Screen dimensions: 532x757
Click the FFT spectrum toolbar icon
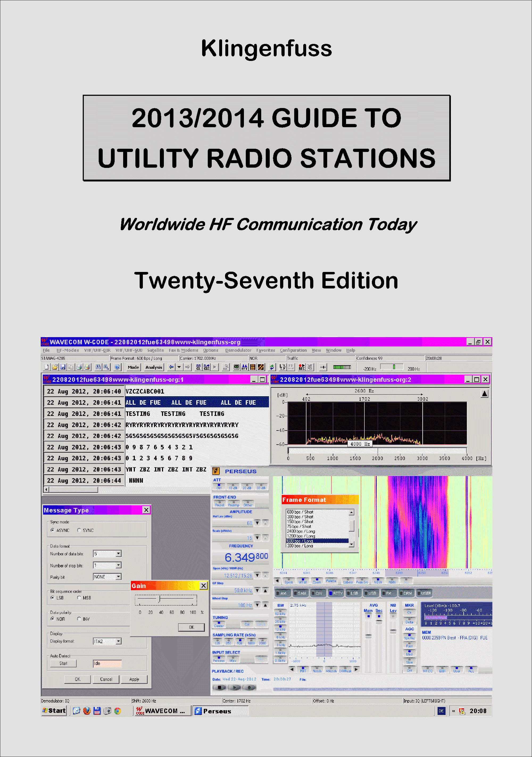tap(244, 367)
